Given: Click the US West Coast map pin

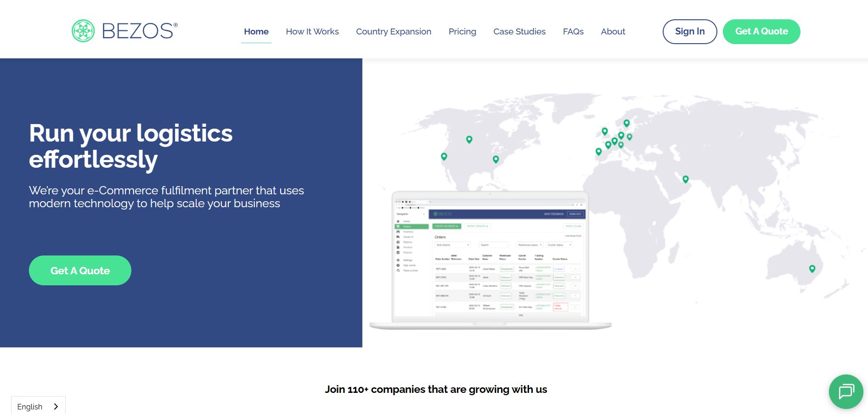Looking at the screenshot, I should [x=444, y=157].
